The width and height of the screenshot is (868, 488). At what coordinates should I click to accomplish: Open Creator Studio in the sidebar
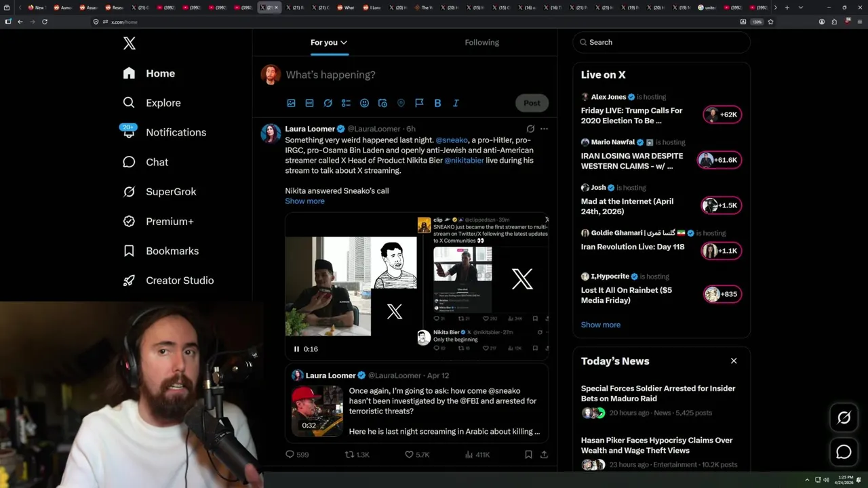[x=168, y=281]
